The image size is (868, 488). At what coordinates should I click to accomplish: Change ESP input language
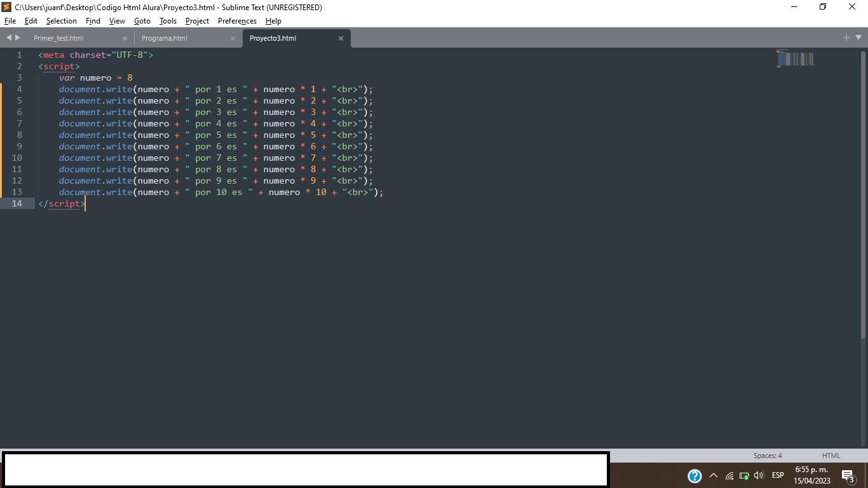[x=778, y=475]
